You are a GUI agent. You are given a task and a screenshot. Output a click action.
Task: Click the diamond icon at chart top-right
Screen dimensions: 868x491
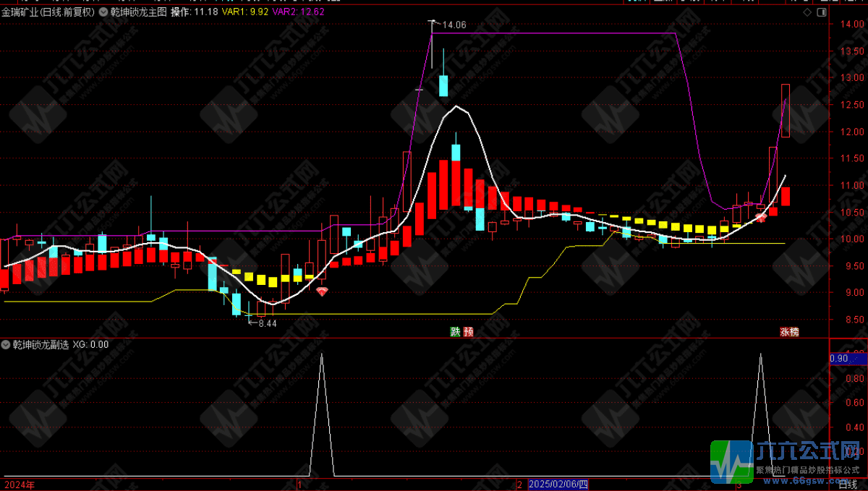click(x=807, y=12)
